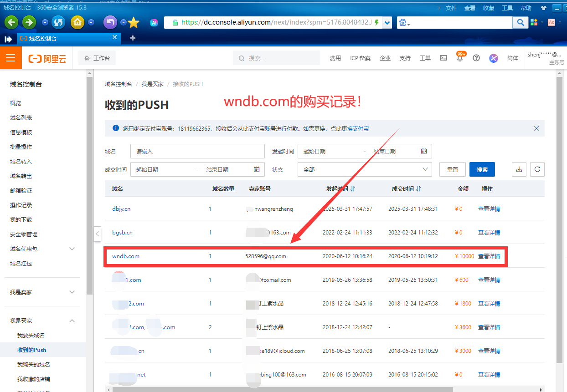This screenshot has width=567, height=392.
Task: Click the blue 搜索 button
Action: click(x=482, y=169)
